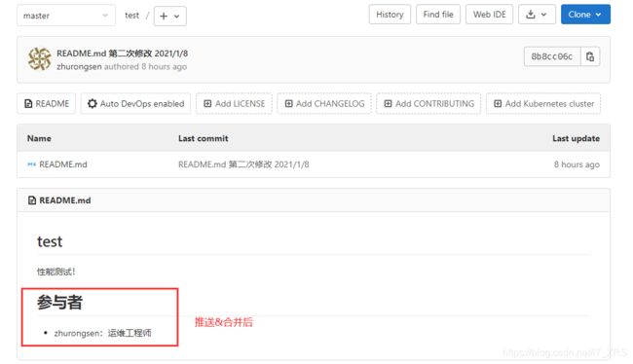Open Auto DevOps enabled settings
This screenshot has width=633, height=364.
(x=135, y=104)
